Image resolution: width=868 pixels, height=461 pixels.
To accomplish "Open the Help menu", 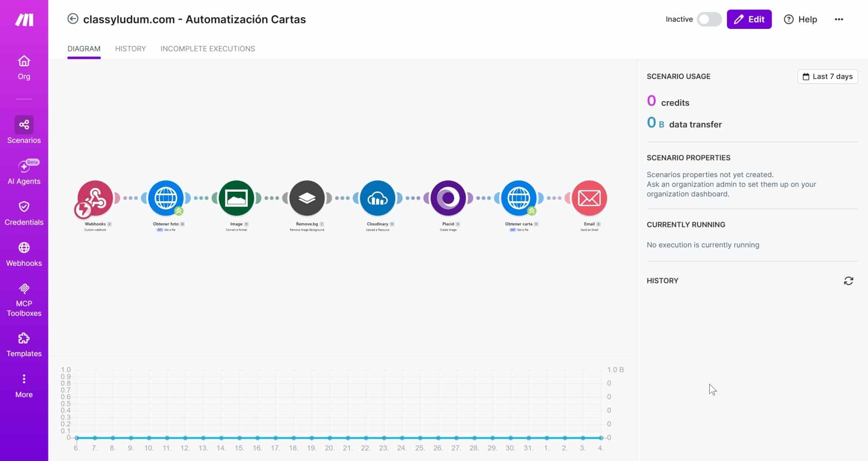I will (800, 19).
